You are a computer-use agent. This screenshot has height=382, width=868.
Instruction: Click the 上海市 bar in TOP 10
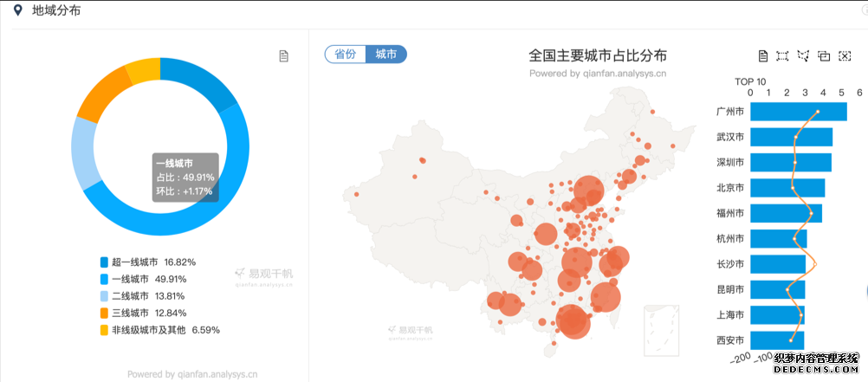pos(778,315)
